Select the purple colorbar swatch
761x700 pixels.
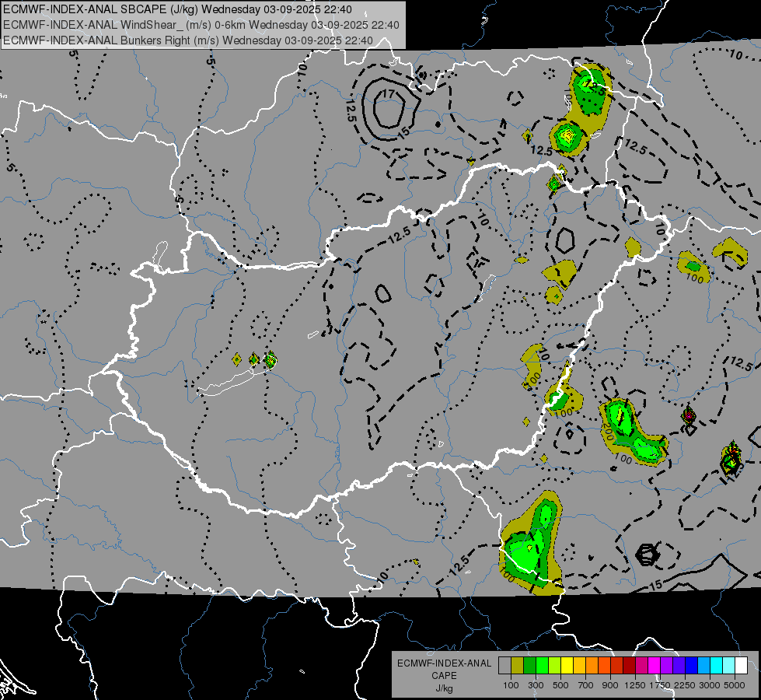[x=667, y=666]
